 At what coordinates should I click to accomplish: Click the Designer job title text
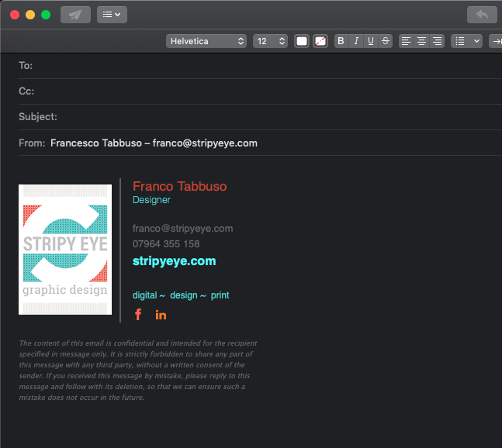pos(151,200)
